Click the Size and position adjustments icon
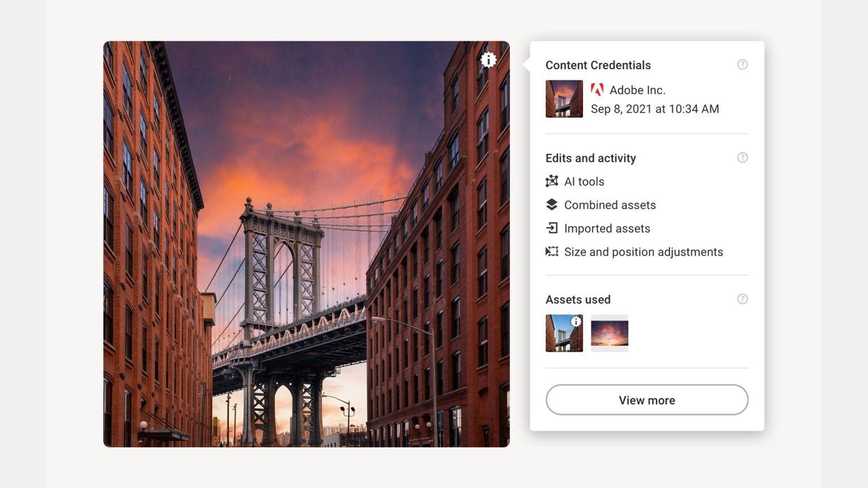Screen dimensions: 868x488 point(552,251)
